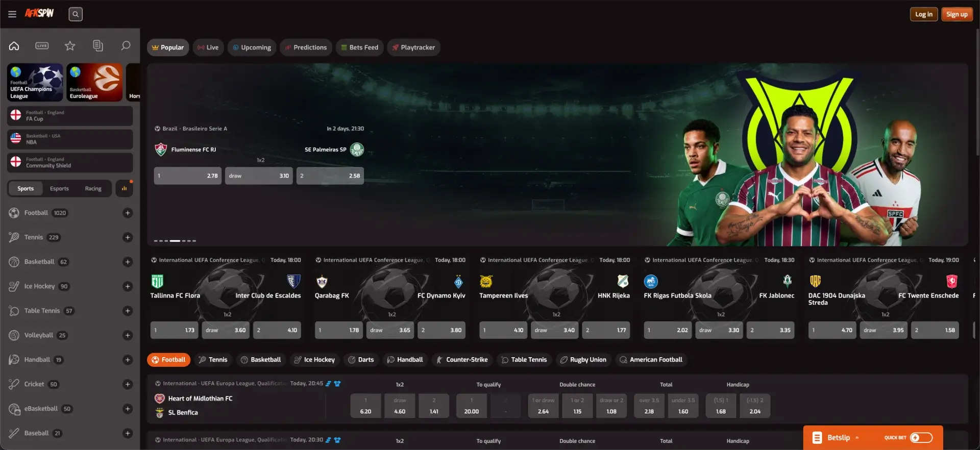Screen dimensions: 980x450
Task: Click the Log in button
Action: click(923, 14)
